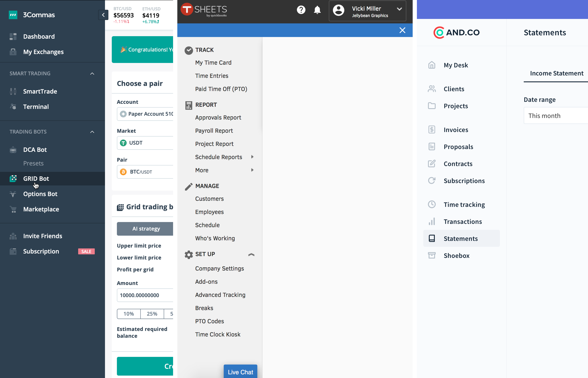Open Time Clock Kiosk
The image size is (588, 378).
tap(218, 334)
